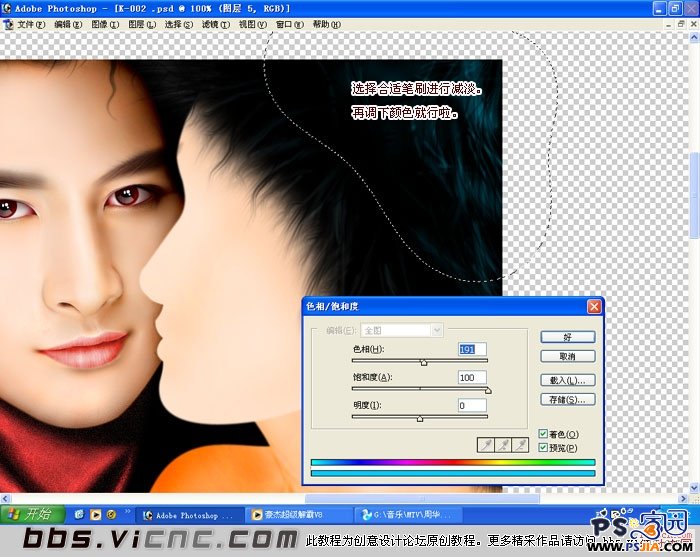
Task: Open the 文件(F) menu
Action: (31, 25)
